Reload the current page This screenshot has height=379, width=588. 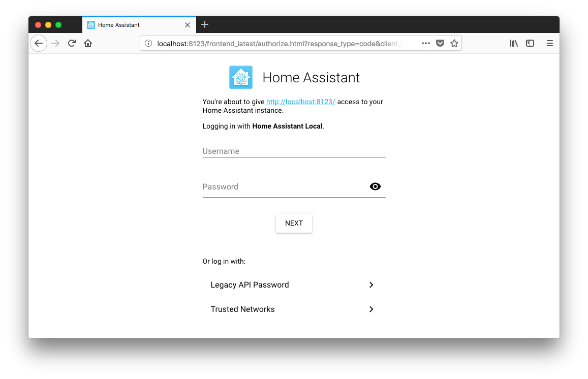[x=72, y=44]
